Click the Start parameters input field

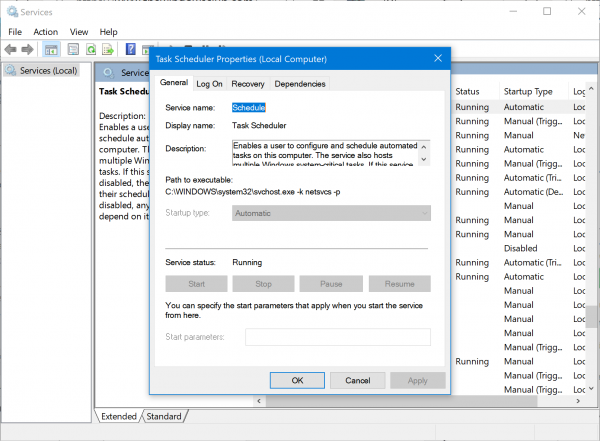337,337
